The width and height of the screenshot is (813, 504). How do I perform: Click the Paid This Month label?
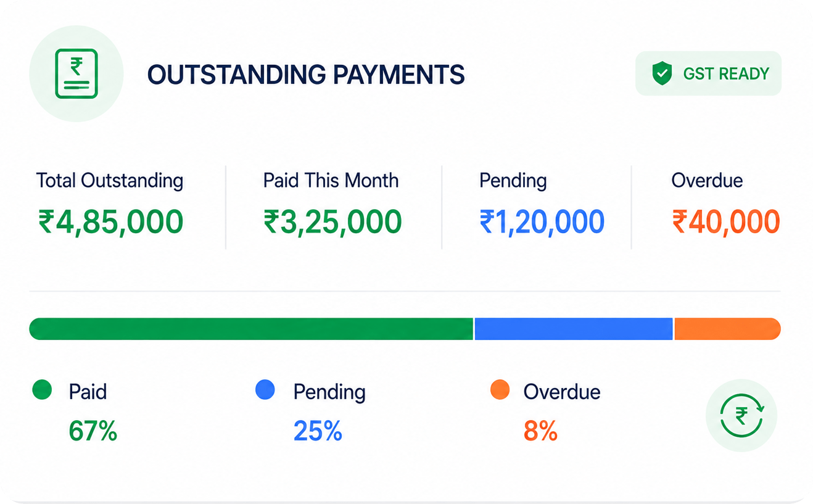[331, 181]
